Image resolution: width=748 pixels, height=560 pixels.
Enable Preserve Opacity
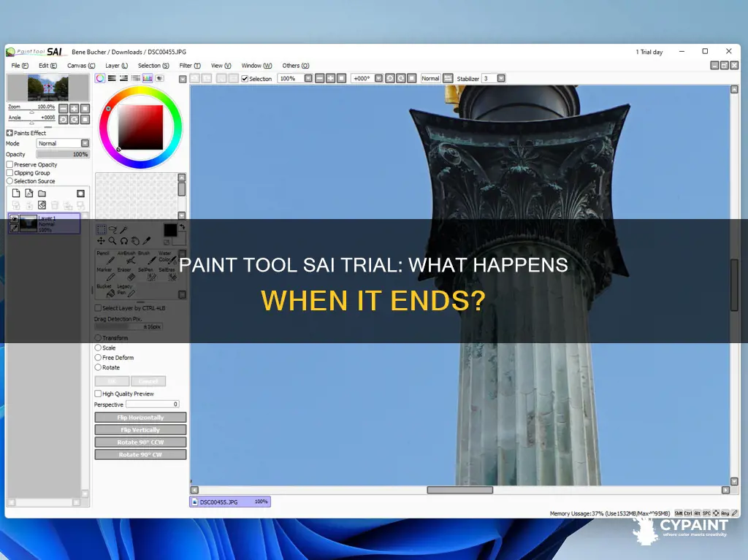(x=9, y=164)
